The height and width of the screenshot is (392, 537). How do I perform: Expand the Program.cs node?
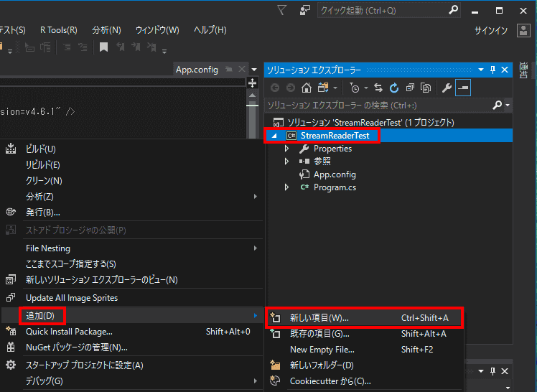pos(287,187)
